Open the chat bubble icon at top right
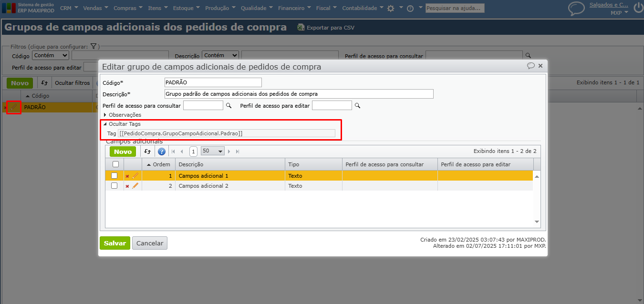644x304 pixels. pyautogui.click(x=576, y=8)
